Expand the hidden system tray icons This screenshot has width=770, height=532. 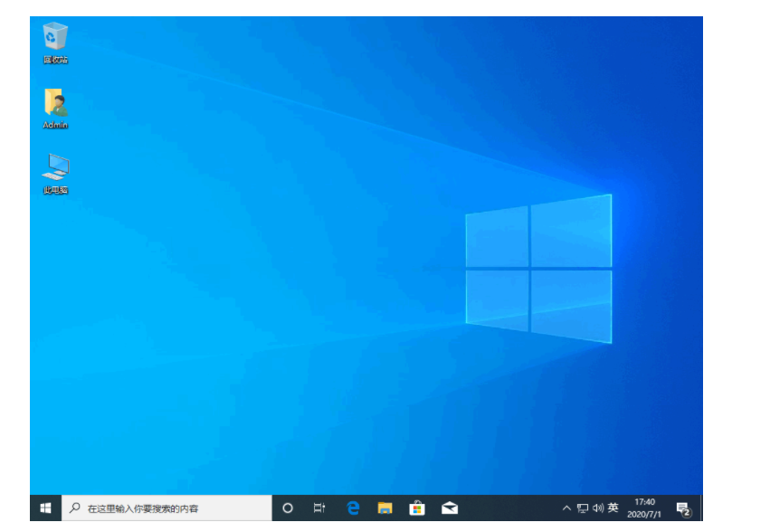coord(566,508)
